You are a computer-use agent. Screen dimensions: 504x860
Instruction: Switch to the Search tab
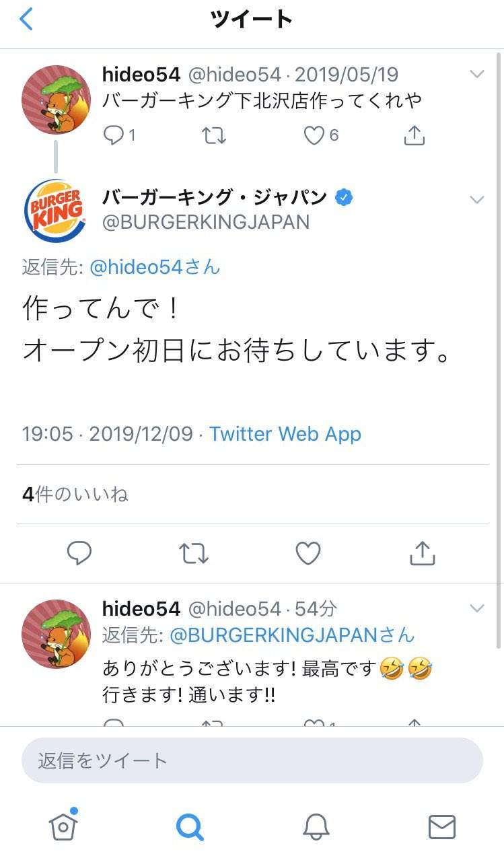[x=189, y=825]
